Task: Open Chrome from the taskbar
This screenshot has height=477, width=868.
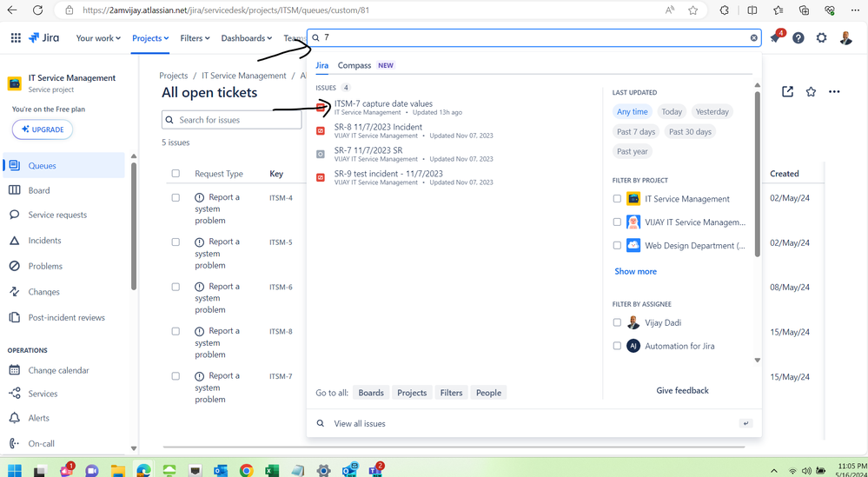Action: (247, 470)
